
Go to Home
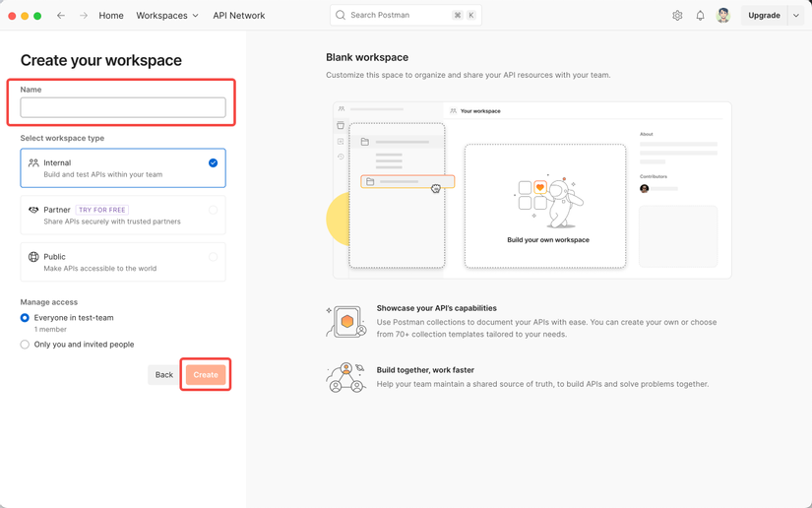pos(111,16)
